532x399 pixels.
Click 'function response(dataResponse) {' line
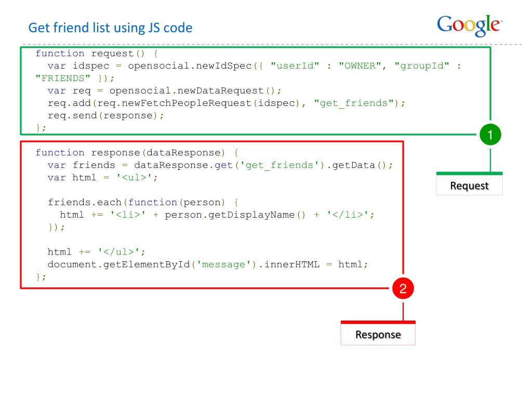point(137,153)
